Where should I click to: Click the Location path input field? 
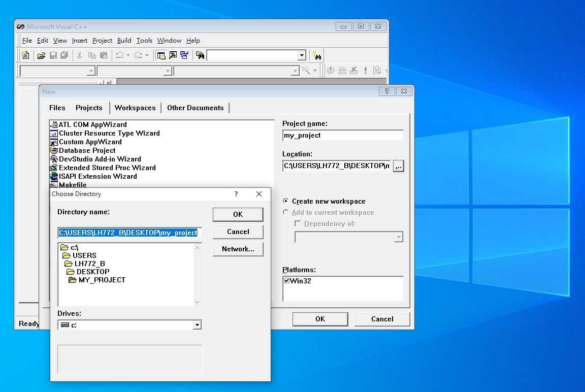tap(337, 166)
